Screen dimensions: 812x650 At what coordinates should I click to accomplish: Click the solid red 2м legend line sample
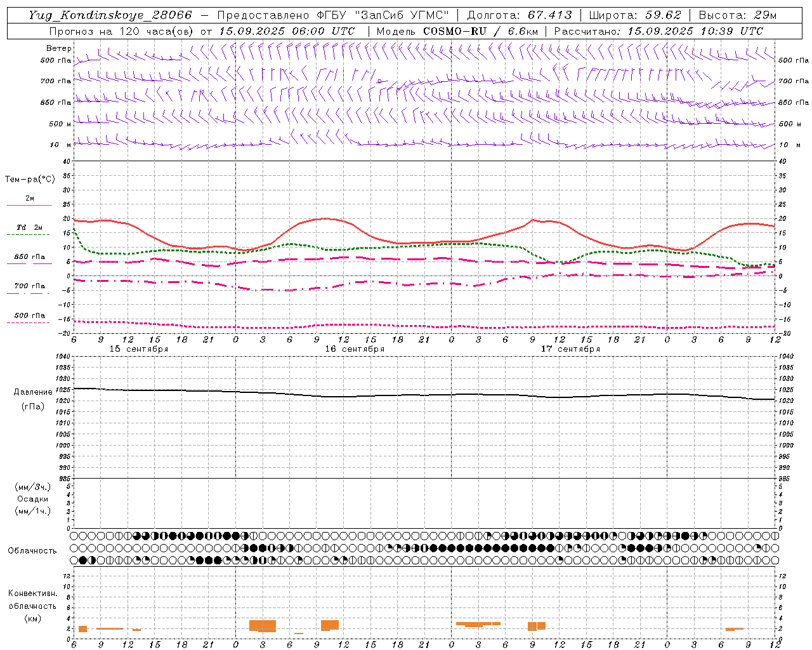[x=29, y=206]
